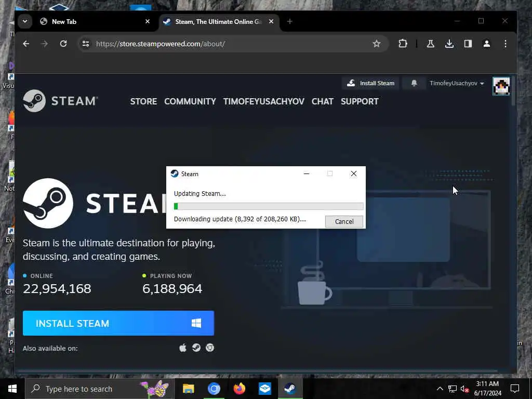The image size is (532, 399).
Task: Open the browser extensions puzzle icon
Action: (403, 44)
